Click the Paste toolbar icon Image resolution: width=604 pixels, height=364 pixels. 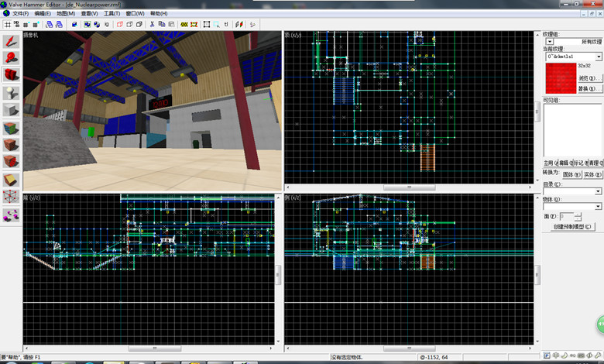(171, 25)
